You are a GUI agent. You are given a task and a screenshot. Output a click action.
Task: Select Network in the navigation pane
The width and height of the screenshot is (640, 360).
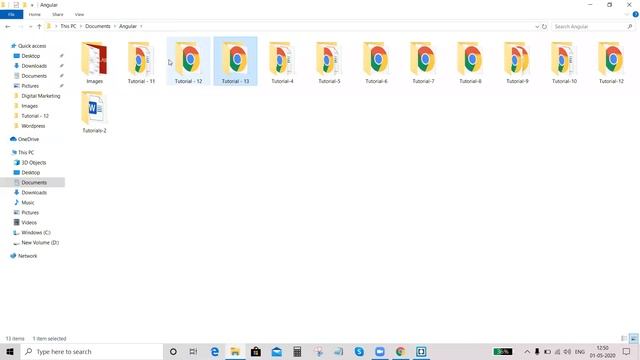pyautogui.click(x=27, y=256)
